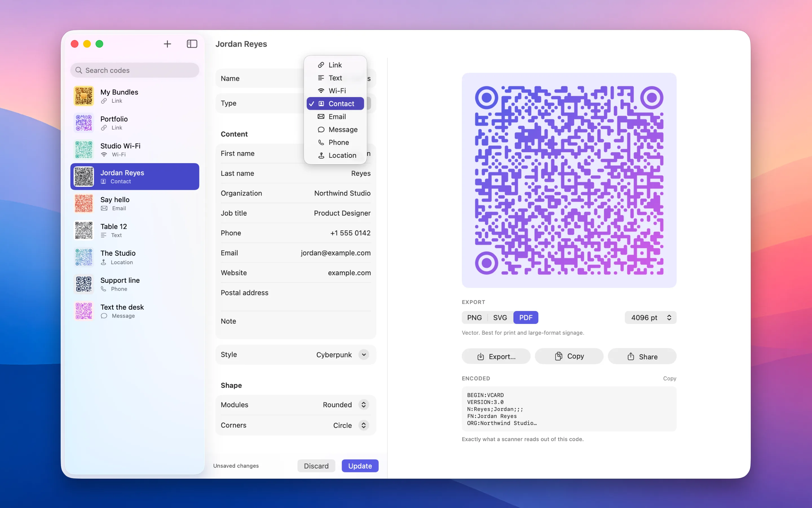Image resolution: width=812 pixels, height=508 pixels.
Task: Edit the Email field jordan@example.com
Action: coord(295,253)
